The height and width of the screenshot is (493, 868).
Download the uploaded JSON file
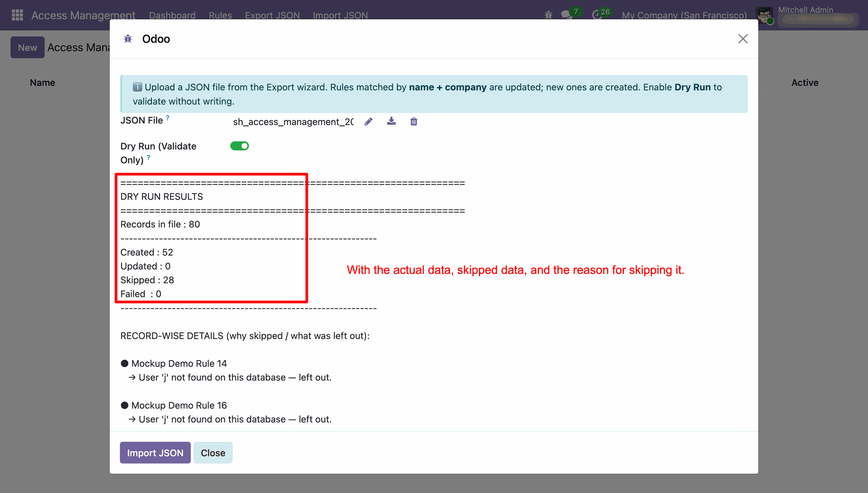[x=392, y=121]
